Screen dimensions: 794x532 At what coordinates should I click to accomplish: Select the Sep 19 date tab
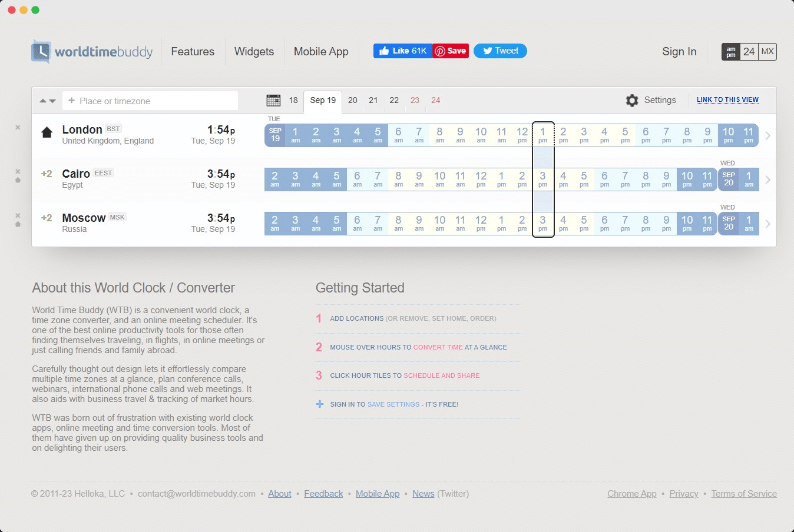[323, 100]
